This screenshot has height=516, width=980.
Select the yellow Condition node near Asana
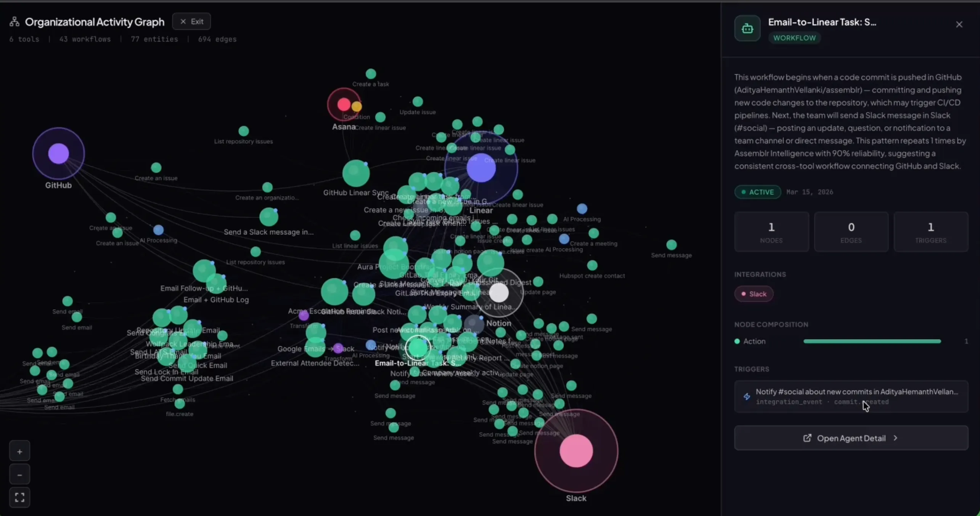click(x=357, y=106)
